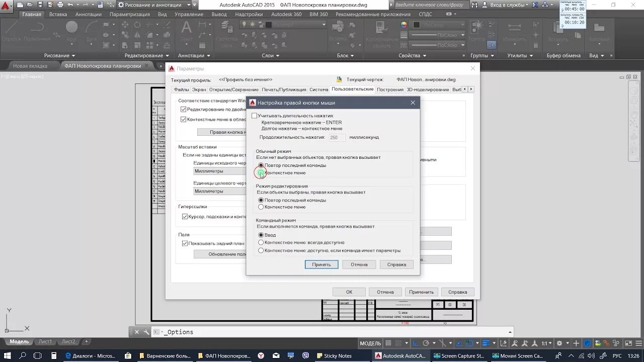644x362 pixels.
Task: Select 'Ввод' radio in Командный режим
Action: coord(261,235)
